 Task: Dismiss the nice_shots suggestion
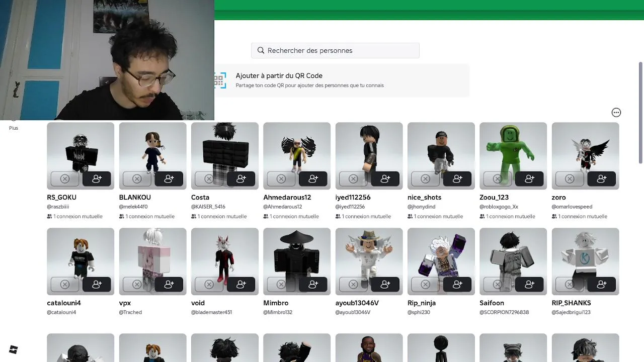pos(425,178)
